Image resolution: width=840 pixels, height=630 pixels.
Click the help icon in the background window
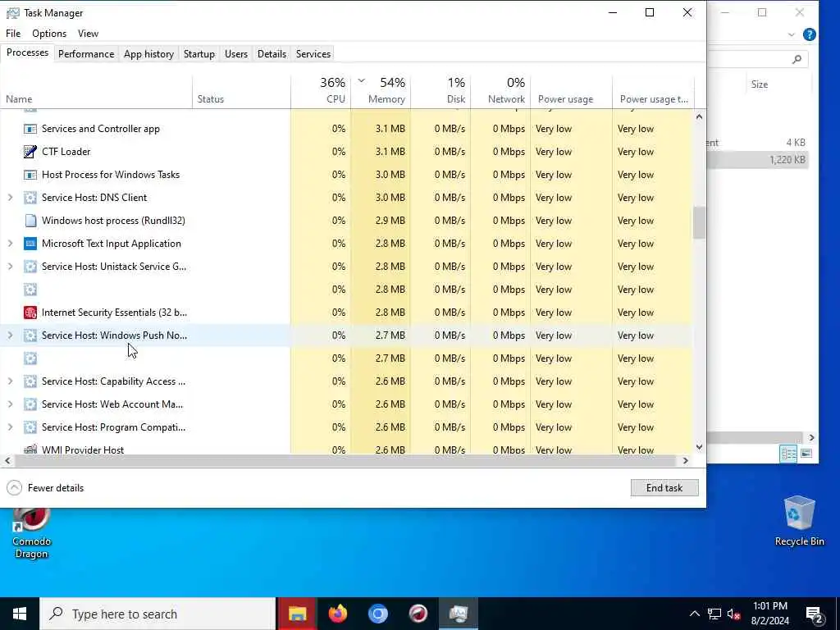tap(810, 34)
